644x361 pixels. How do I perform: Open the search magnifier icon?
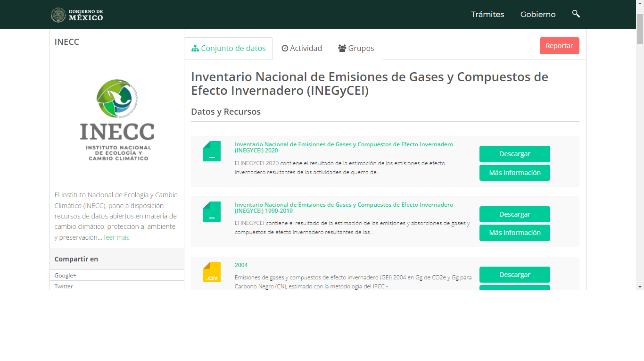pyautogui.click(x=576, y=14)
